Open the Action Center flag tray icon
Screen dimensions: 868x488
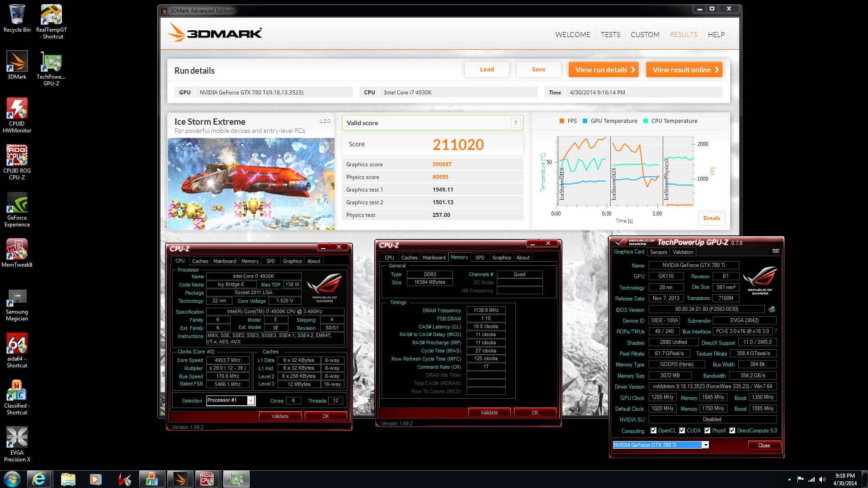coord(800,479)
